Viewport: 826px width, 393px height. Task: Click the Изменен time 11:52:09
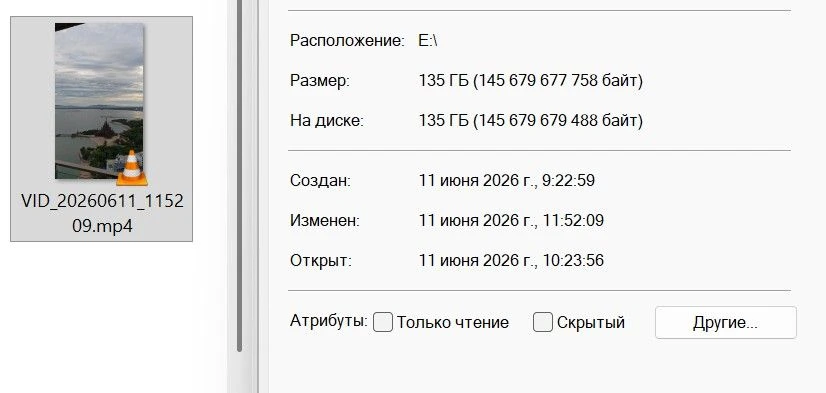(572, 221)
